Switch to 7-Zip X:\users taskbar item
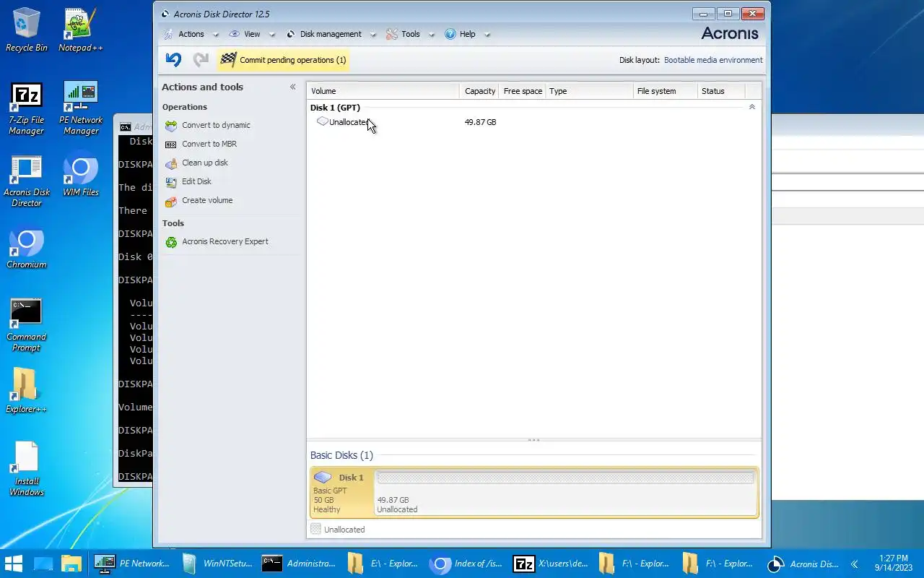The height and width of the screenshot is (578, 924). (x=551, y=564)
